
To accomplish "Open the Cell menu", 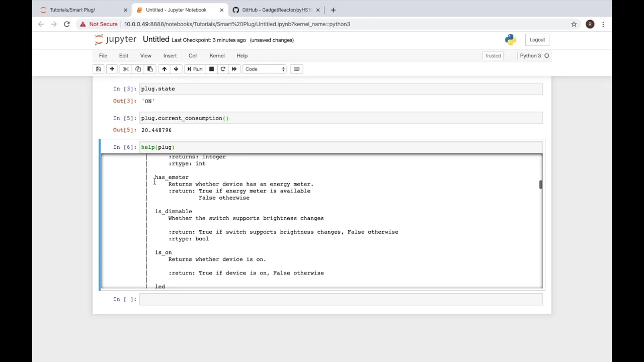I will coord(193,56).
